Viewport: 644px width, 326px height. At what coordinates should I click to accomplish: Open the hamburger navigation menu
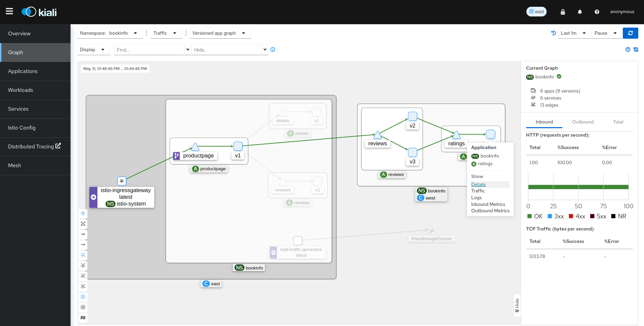pyautogui.click(x=9, y=11)
